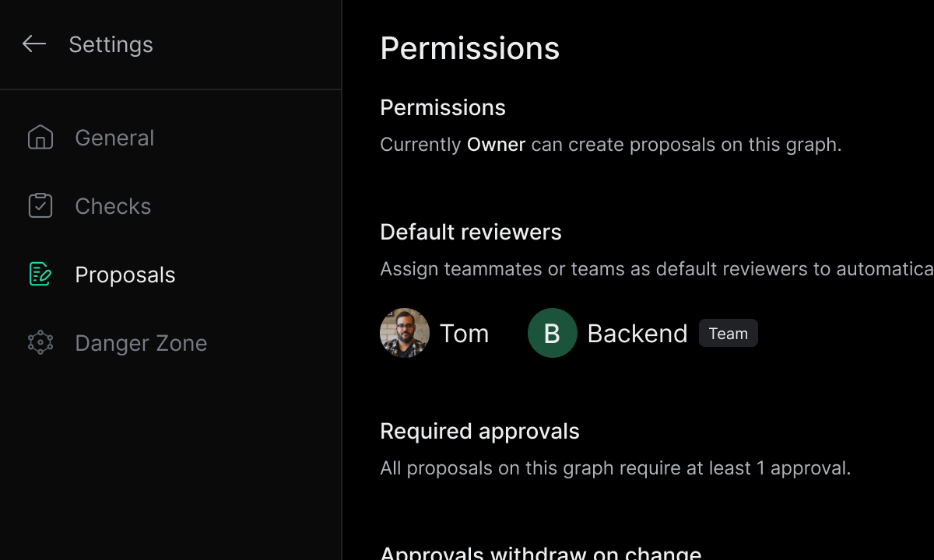Click the Required approvals heading
This screenshot has width=934, height=560.
pos(479,431)
